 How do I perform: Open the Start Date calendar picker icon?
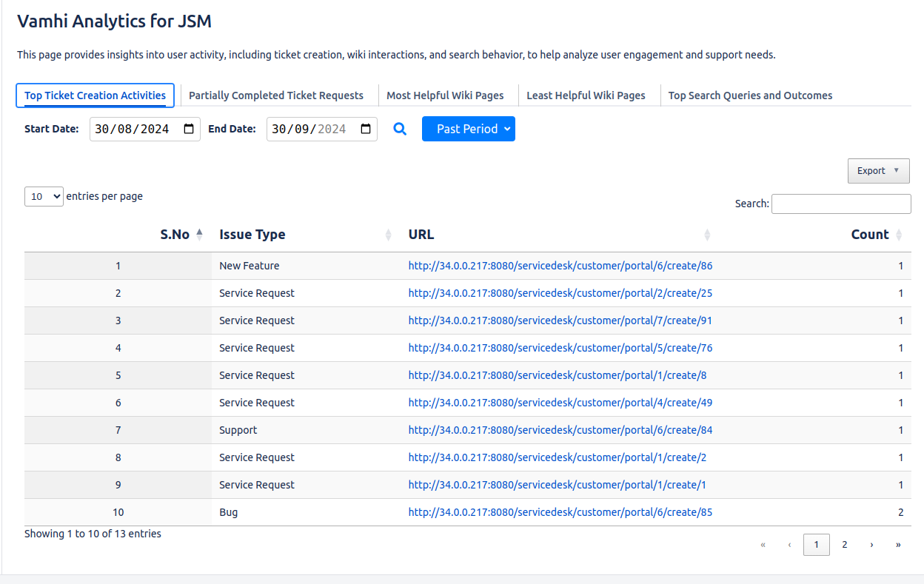(189, 129)
